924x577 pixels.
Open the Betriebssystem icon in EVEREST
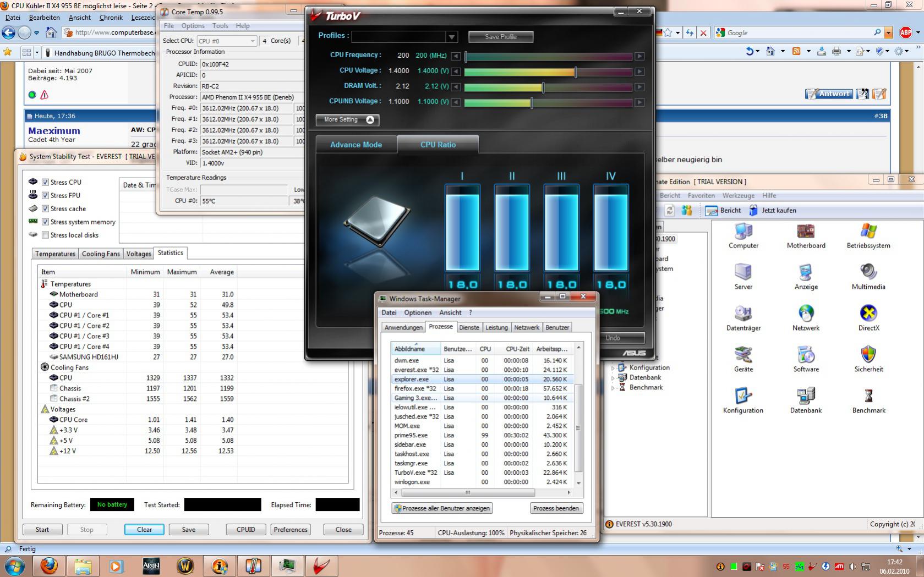[868, 235]
